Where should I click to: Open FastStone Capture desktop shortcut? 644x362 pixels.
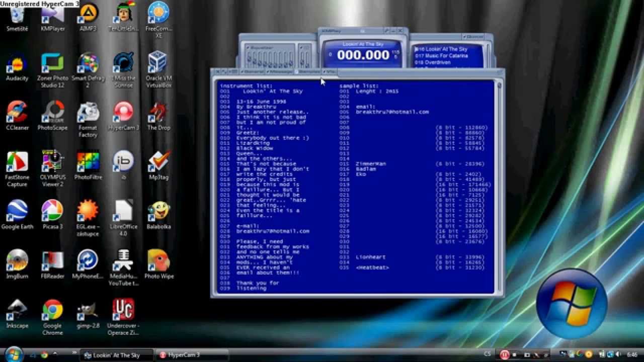coord(17,169)
